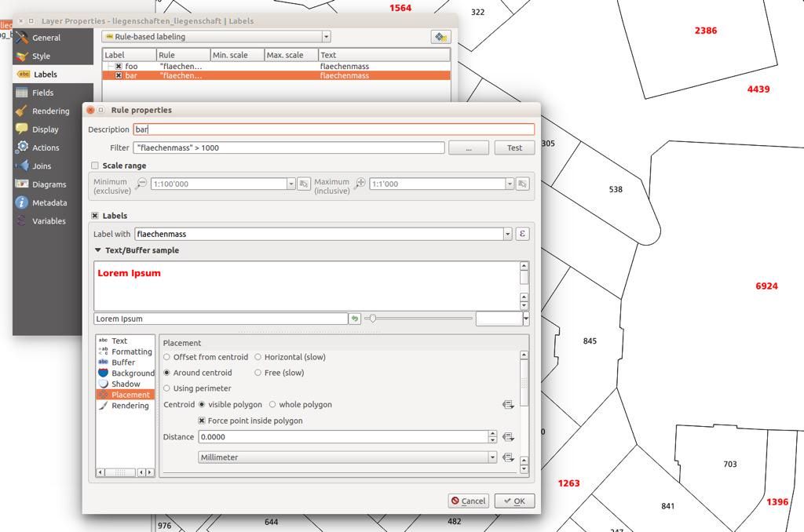This screenshot has height=532, width=804.
Task: Toggle checkbox of the bar rule
Action: pos(119,75)
